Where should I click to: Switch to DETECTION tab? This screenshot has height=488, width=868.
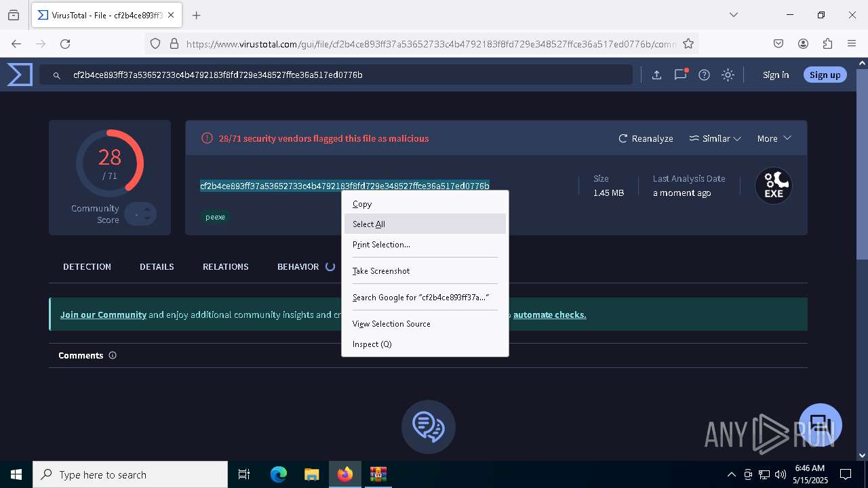pyautogui.click(x=87, y=267)
